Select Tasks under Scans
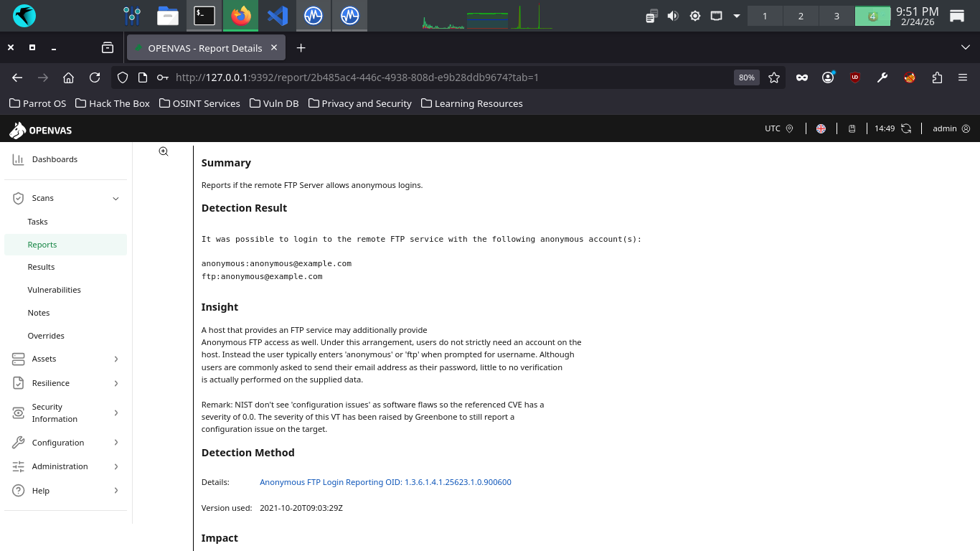The height and width of the screenshot is (551, 980). pyautogui.click(x=37, y=222)
